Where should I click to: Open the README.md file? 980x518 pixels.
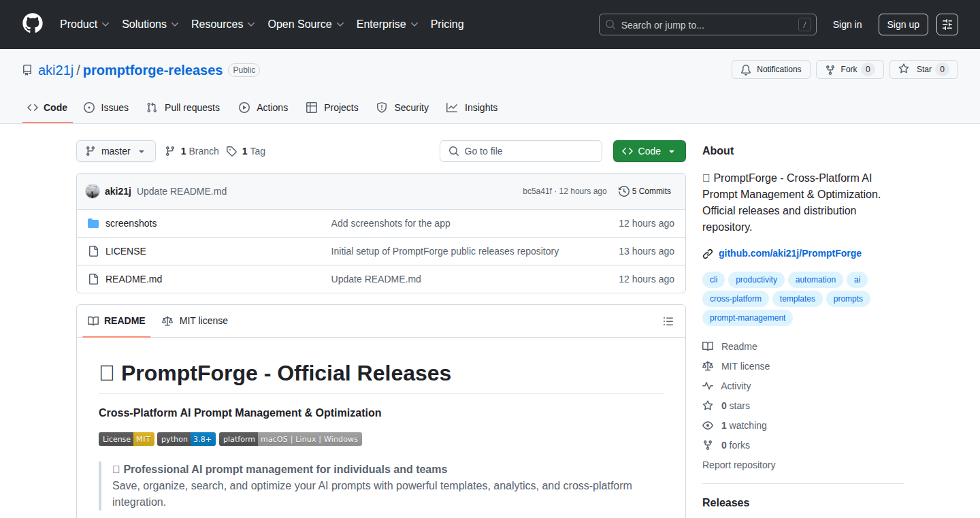tap(134, 279)
